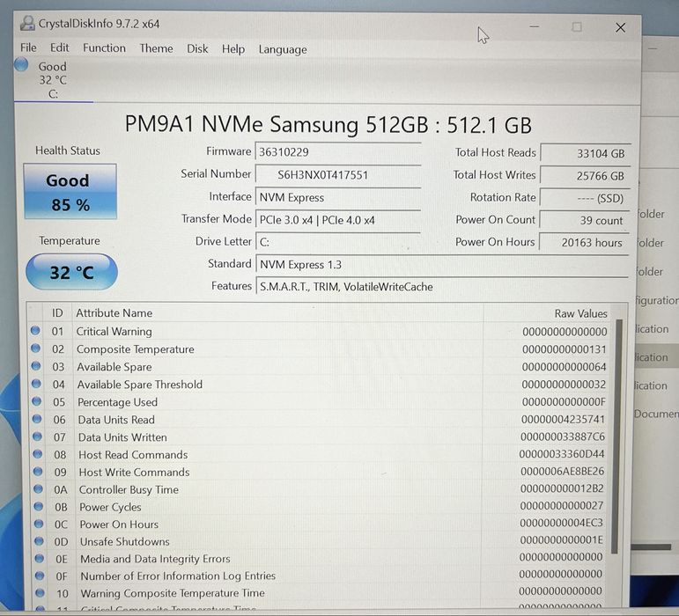Click raw value 0000004235741 for Data Units Read
Screen dimensions: 679x616
(x=563, y=419)
